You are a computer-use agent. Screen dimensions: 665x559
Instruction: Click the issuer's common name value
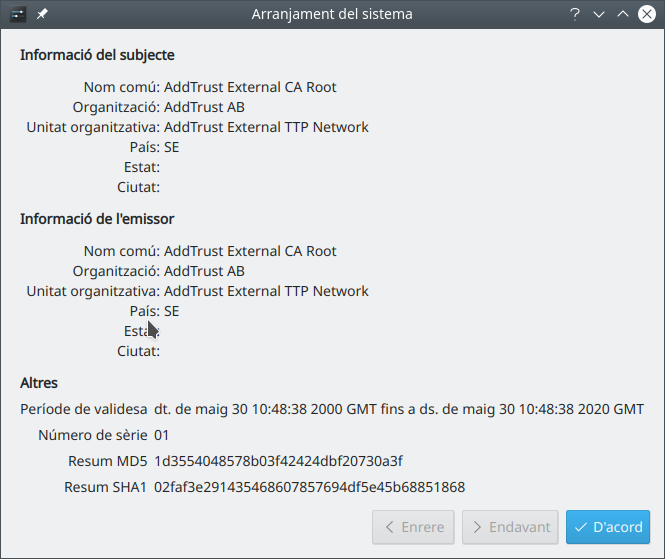(x=250, y=251)
